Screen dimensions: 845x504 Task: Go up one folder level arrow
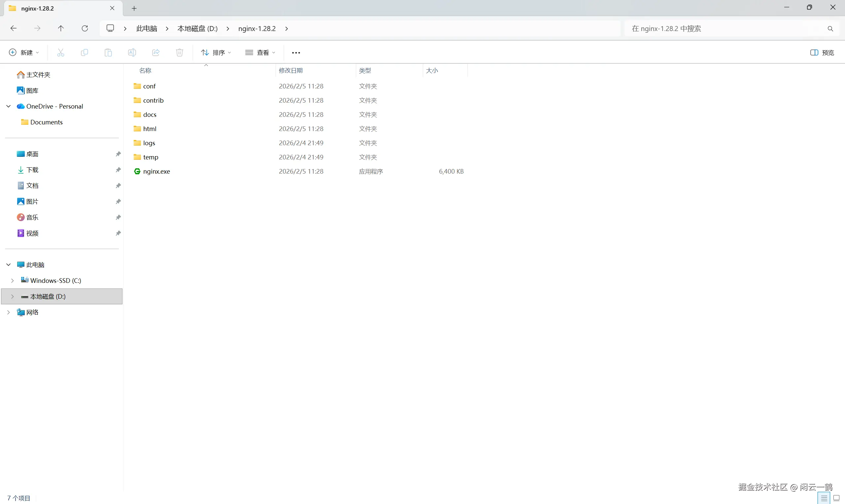61,28
